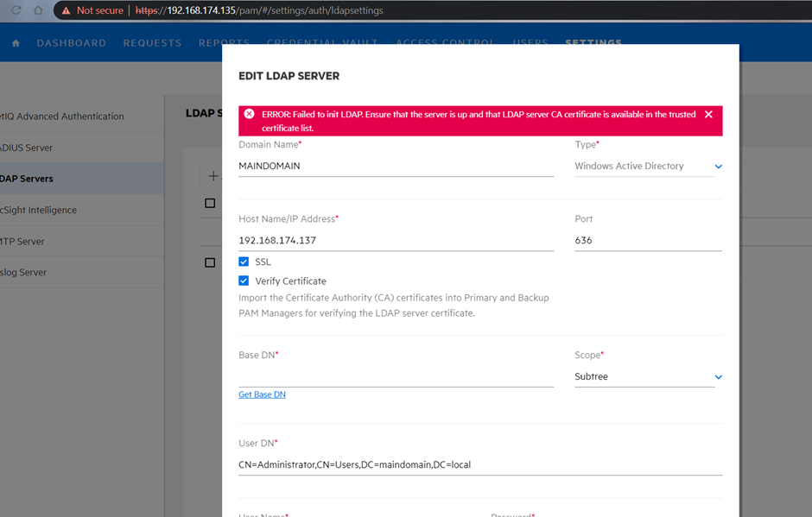The width and height of the screenshot is (812, 517).
Task: Select RADIUS Server in the sidebar
Action: [x=28, y=148]
